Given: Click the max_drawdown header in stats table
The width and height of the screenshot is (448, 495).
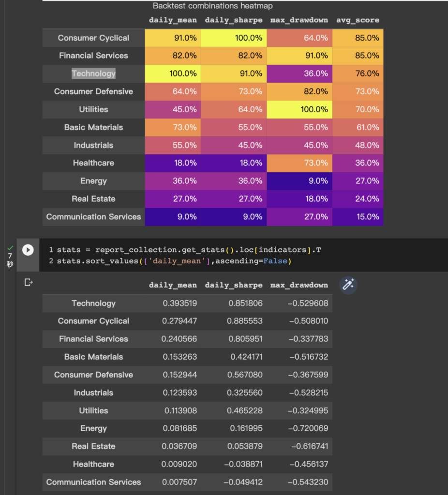Looking at the screenshot, I should click(x=299, y=285).
